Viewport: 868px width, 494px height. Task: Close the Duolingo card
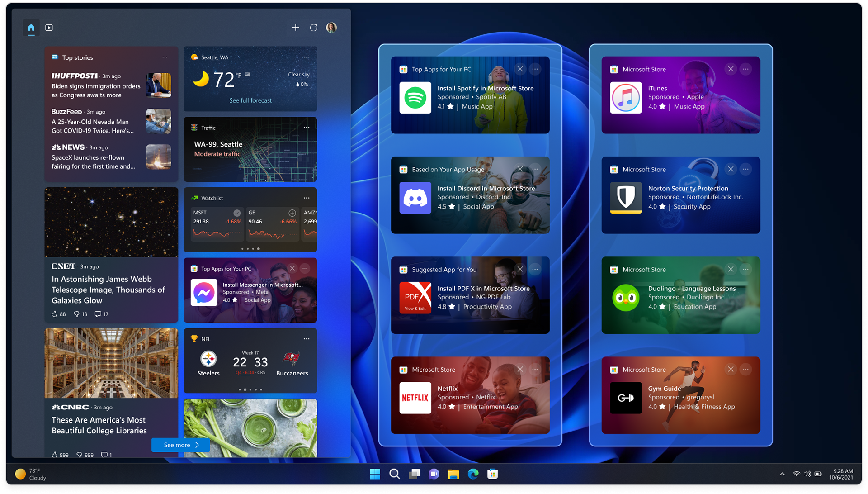tap(731, 269)
